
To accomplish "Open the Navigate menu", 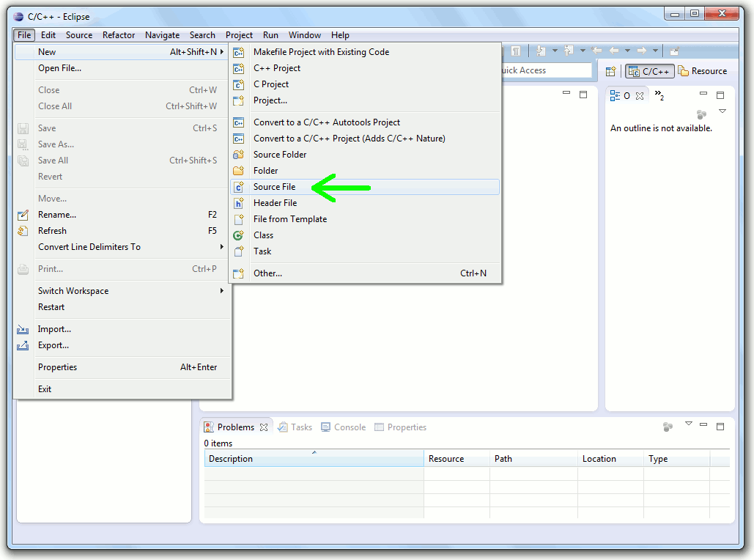I will click(x=162, y=35).
